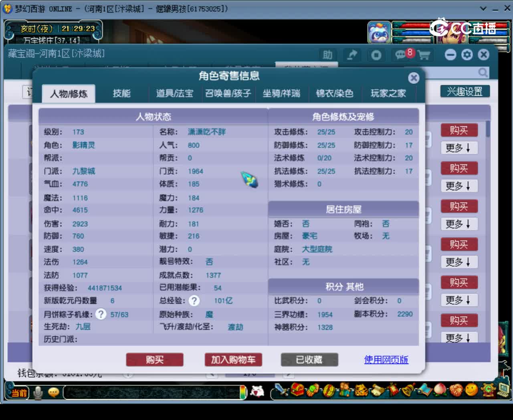Open the gear settings icon of 藏宝阁

tap(467, 55)
